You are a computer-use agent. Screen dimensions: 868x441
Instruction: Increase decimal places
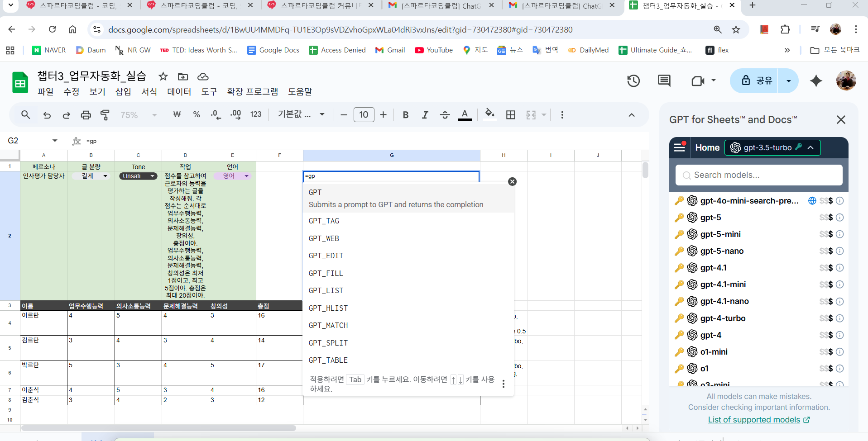pos(235,115)
